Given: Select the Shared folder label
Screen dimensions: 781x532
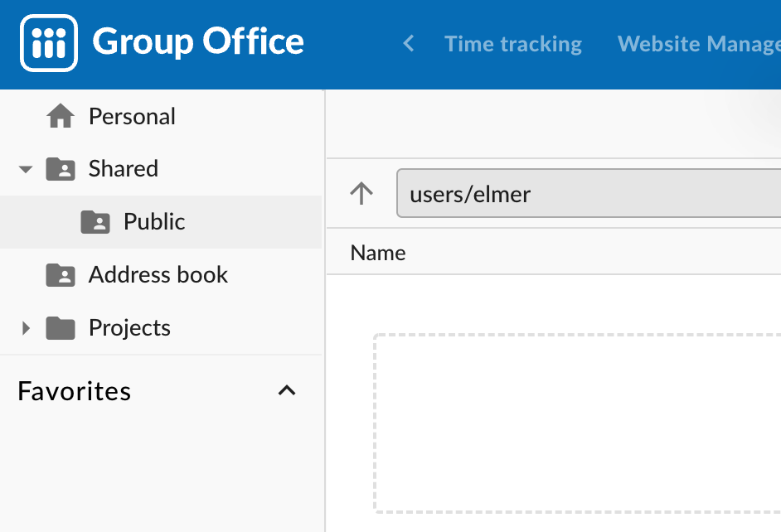Looking at the screenshot, I should point(124,169).
